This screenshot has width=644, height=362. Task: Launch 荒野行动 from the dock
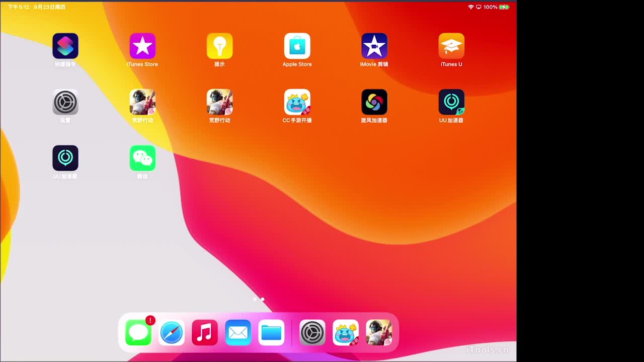379,333
